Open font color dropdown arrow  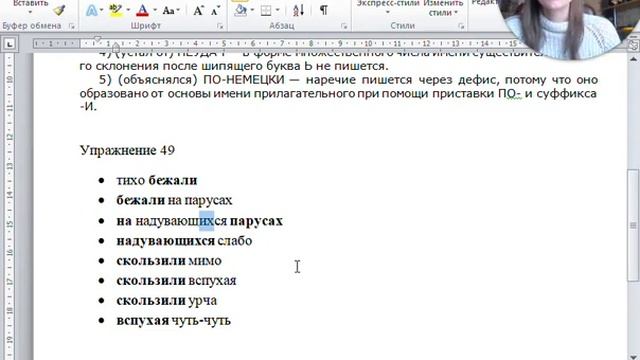[x=155, y=11]
